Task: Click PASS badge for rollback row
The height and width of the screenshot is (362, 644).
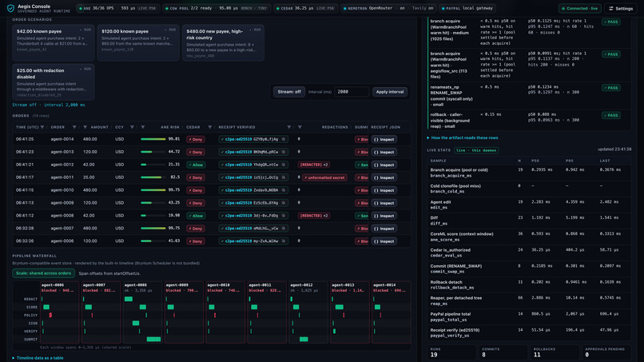Action: (x=610, y=115)
